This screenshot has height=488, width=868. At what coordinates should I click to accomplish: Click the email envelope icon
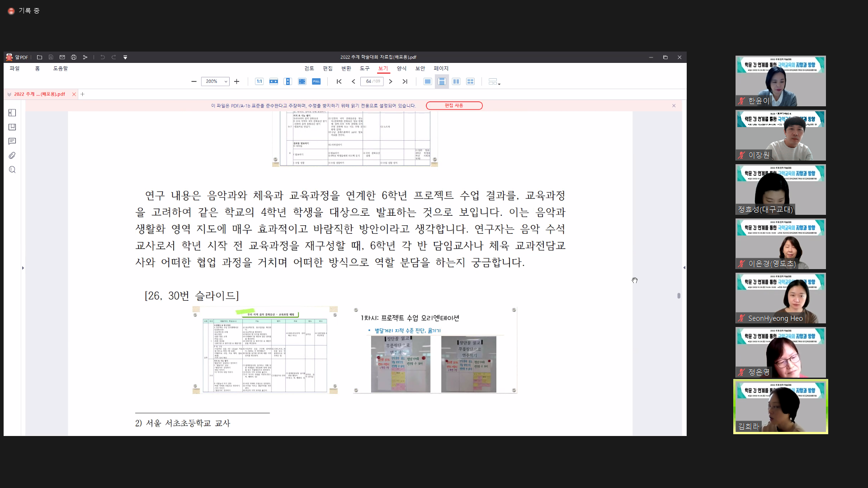click(x=62, y=57)
